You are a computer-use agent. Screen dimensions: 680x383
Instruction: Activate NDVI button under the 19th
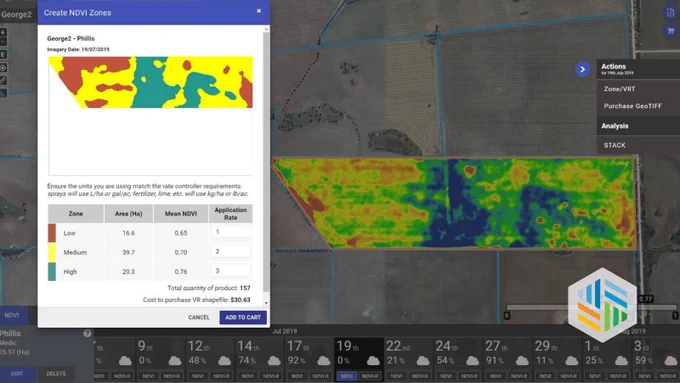(x=347, y=376)
